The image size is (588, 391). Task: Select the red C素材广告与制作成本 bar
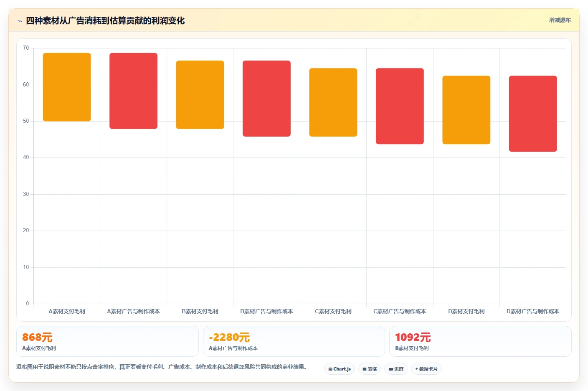pos(400,106)
